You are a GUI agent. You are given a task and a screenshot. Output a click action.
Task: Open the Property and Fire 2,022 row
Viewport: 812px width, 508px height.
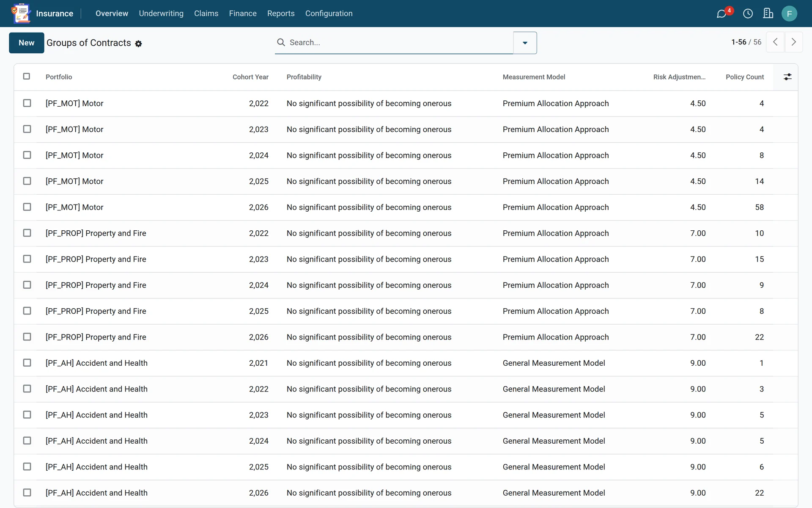(406, 233)
